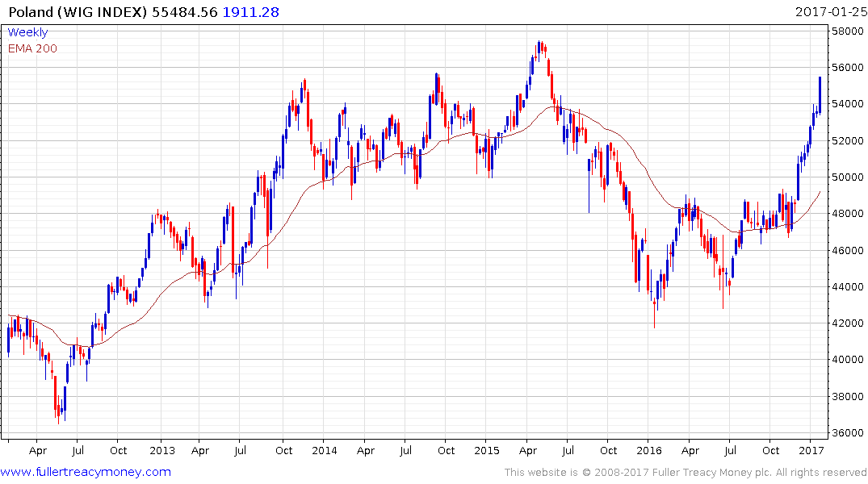Image resolution: width=868 pixels, height=484 pixels.
Task: Click the chart date 2017-01-25
Action: (x=831, y=11)
